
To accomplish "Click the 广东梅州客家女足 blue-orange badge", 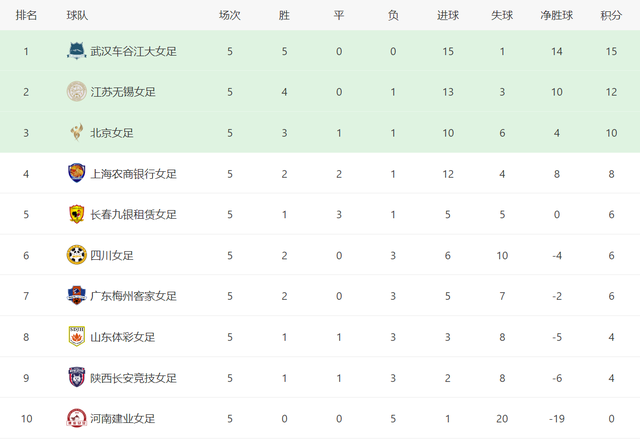I will pos(76,295).
